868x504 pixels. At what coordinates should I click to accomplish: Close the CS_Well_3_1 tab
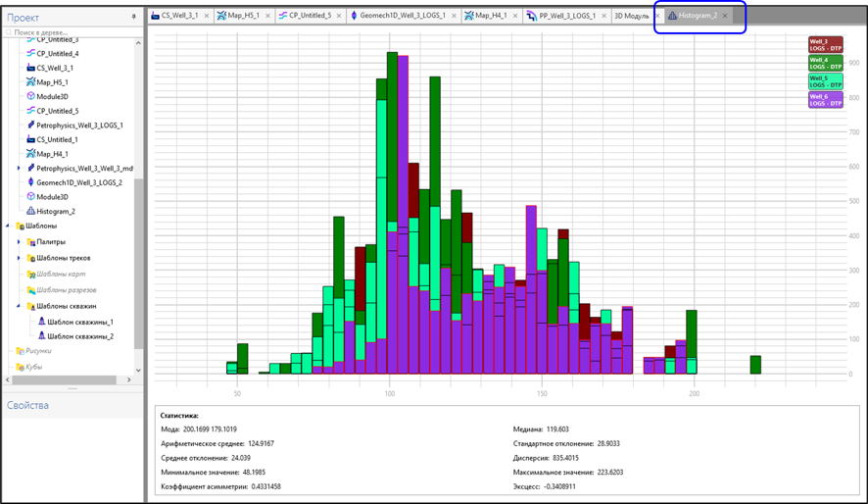pos(207,16)
